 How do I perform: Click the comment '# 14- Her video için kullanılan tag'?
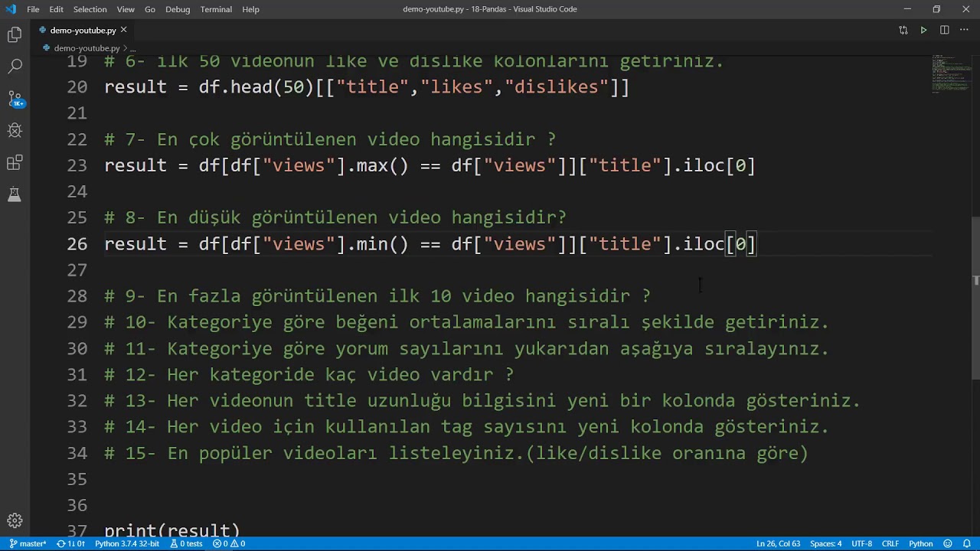click(466, 426)
